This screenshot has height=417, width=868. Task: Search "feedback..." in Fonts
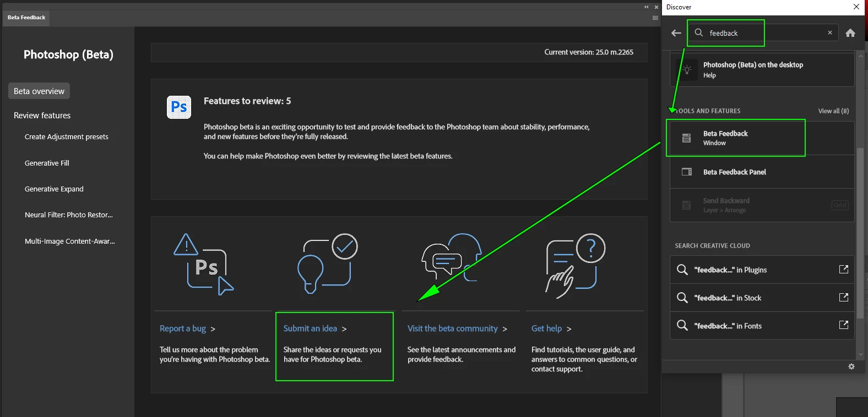[x=762, y=326]
